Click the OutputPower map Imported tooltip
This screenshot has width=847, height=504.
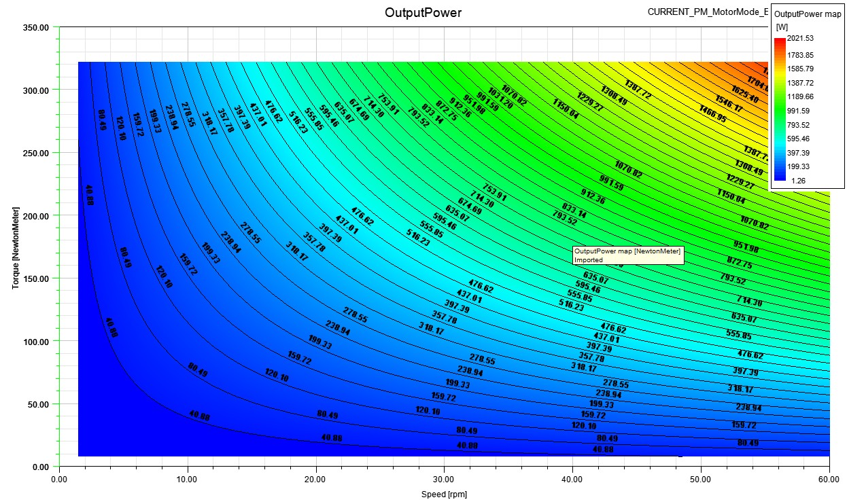tap(627, 255)
